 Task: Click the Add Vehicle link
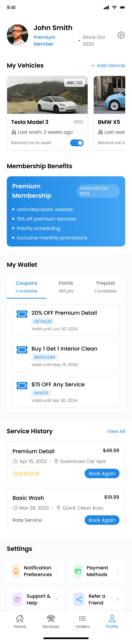click(108, 66)
